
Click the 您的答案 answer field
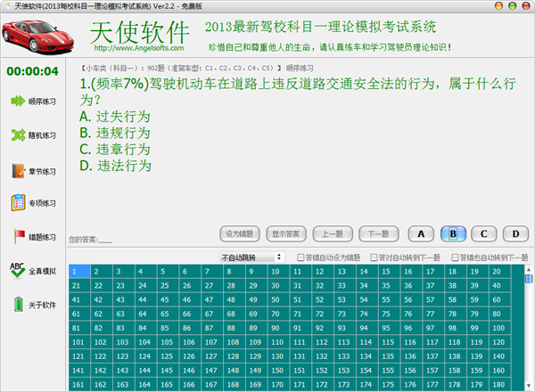pos(90,240)
